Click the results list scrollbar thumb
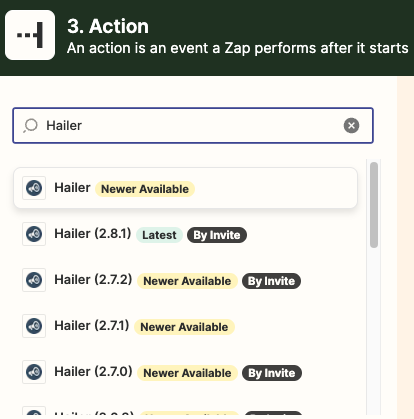This screenshot has width=414, height=419. (374, 205)
